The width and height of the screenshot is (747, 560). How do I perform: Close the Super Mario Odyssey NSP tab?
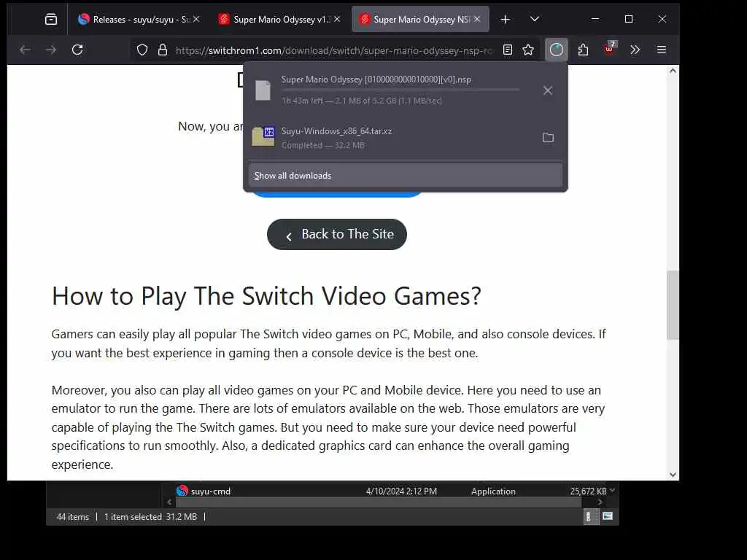[477, 19]
